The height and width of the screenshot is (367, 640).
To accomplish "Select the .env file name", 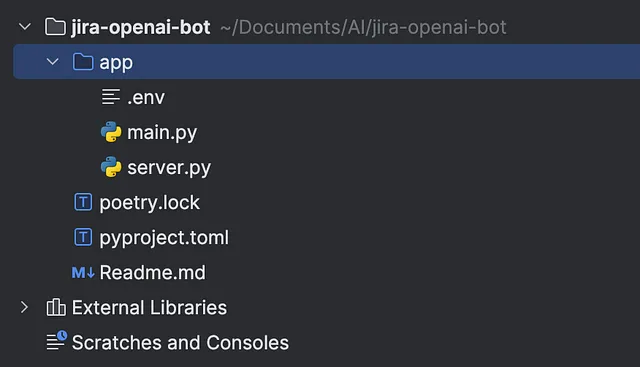I will [x=146, y=98].
